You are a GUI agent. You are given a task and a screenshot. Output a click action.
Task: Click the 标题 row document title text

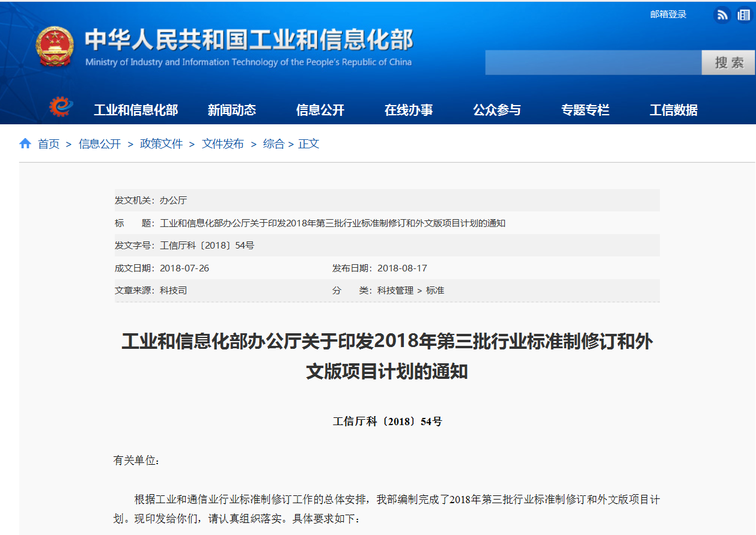[x=333, y=223]
